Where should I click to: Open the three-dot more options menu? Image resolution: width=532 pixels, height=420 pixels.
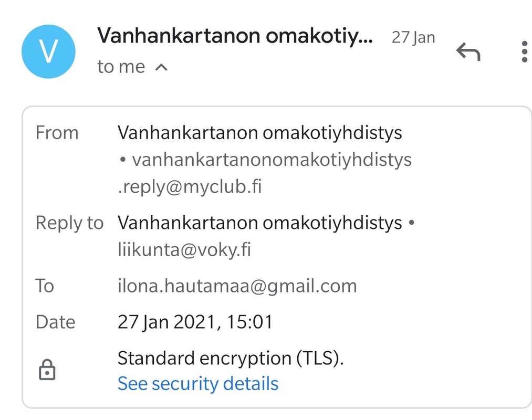tap(524, 52)
